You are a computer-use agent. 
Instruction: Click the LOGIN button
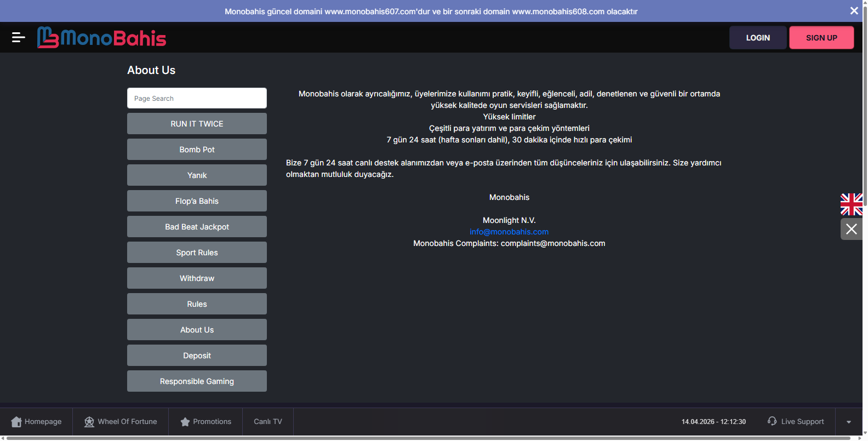pos(758,38)
